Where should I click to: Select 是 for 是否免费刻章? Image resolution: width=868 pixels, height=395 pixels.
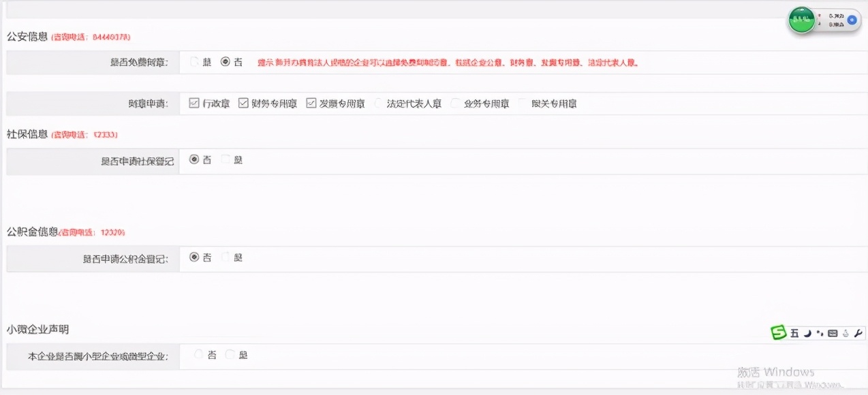[194, 62]
